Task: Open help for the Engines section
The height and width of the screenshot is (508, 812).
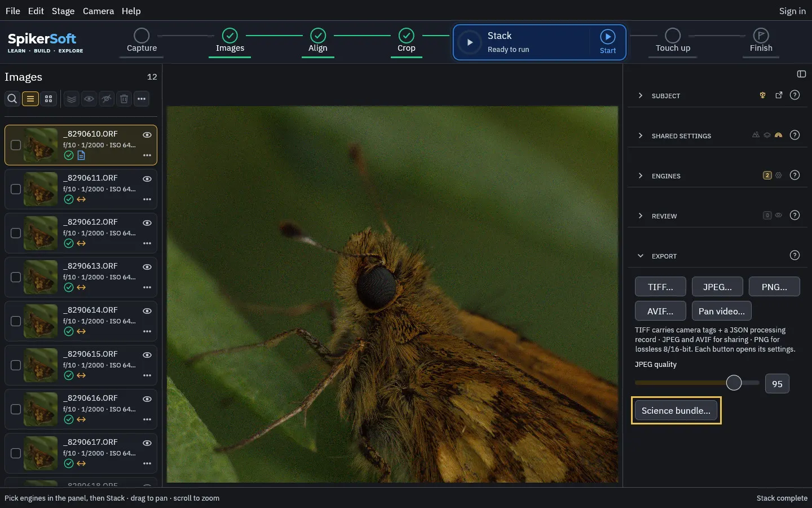Action: (x=795, y=175)
